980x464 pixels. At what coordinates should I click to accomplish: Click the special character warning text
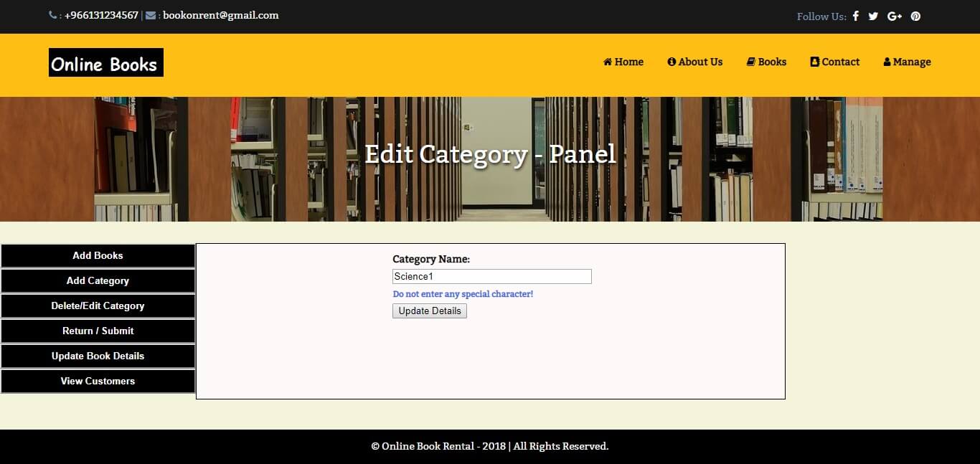pyautogui.click(x=463, y=294)
